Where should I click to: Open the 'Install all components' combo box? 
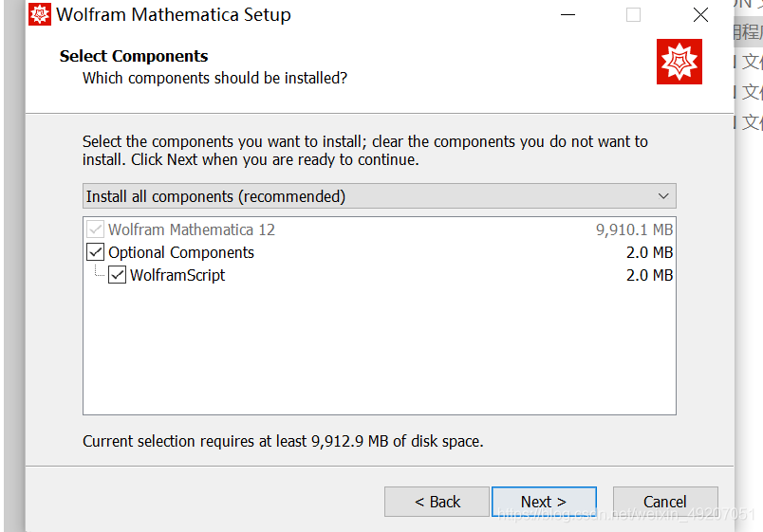tap(379, 196)
